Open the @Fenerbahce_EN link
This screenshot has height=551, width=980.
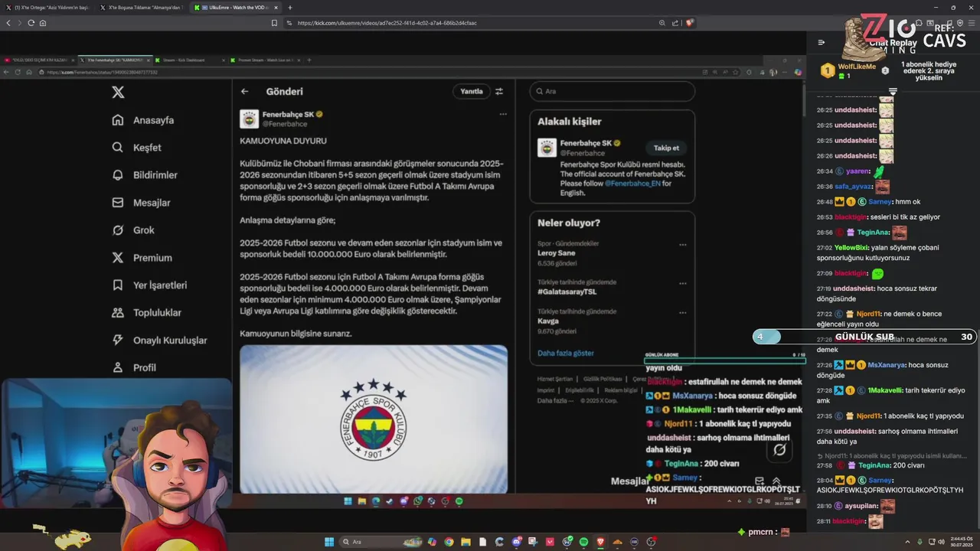click(632, 184)
